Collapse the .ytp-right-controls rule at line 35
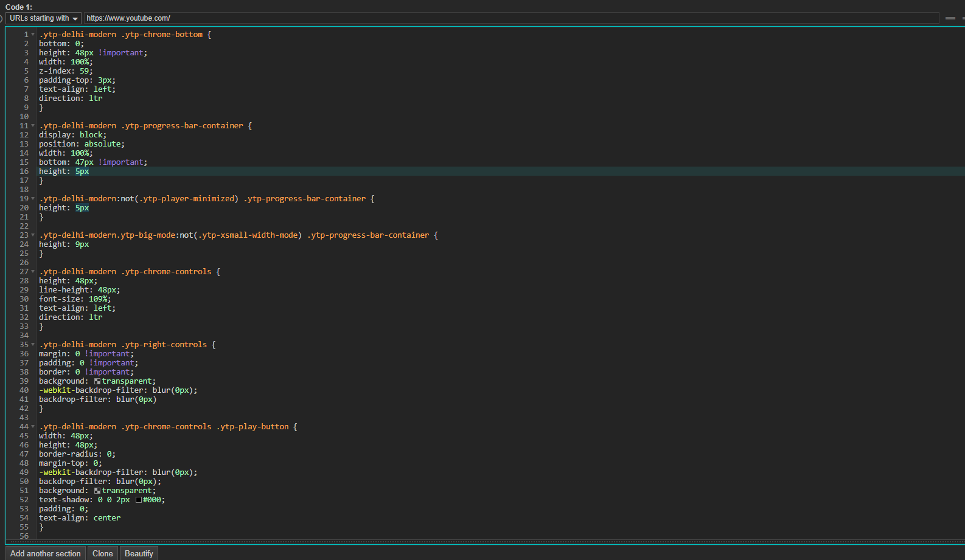Screen dimensions: 965x560 [33, 345]
